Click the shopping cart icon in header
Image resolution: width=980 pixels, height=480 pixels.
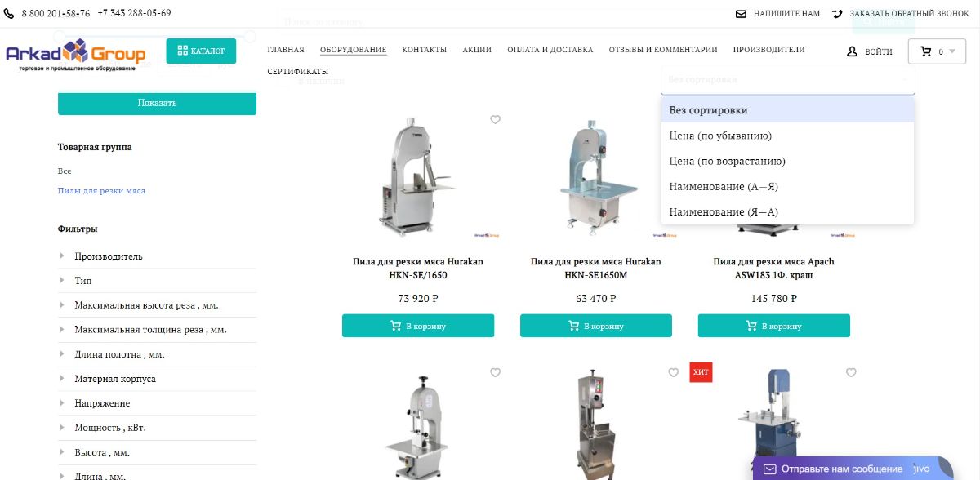click(925, 51)
